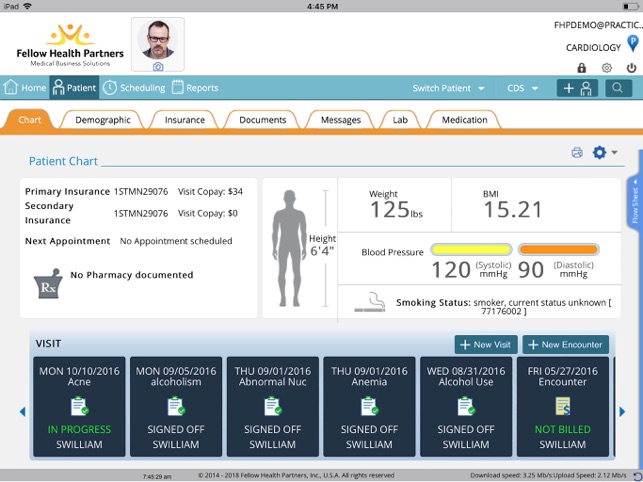Open the MON 09/05/2016 alcoholism visit card
This screenshot has width=643, height=482.
(176, 407)
